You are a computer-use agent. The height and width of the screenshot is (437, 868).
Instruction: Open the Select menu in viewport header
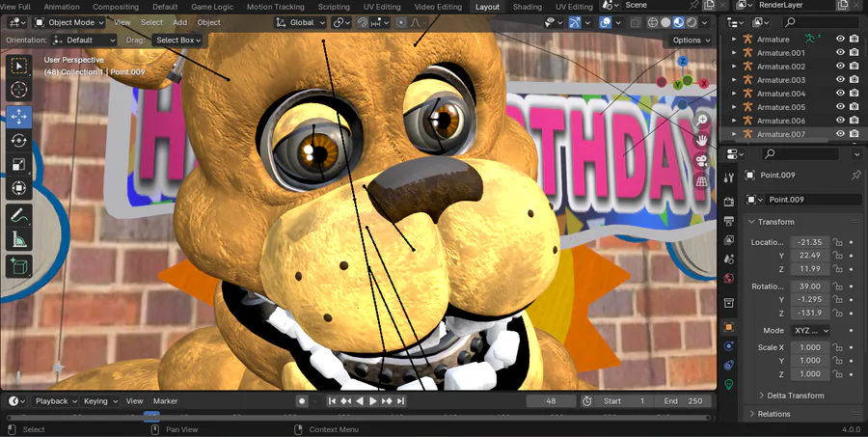point(151,23)
